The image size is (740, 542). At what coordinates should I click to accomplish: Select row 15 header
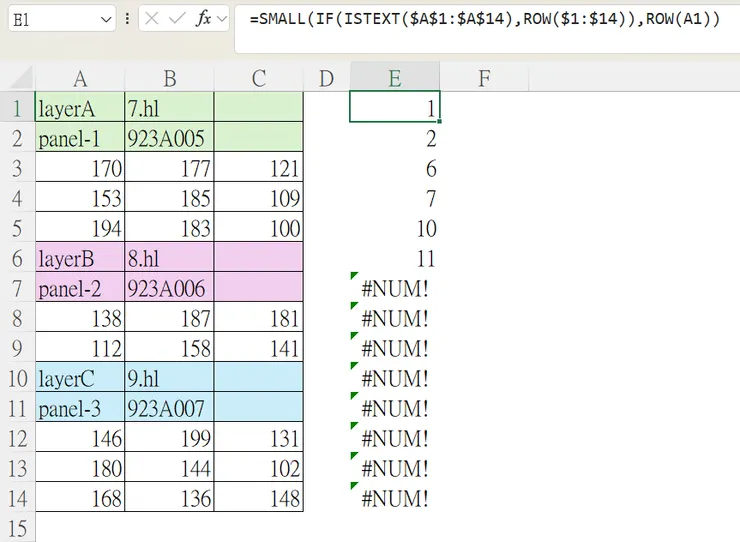17,527
